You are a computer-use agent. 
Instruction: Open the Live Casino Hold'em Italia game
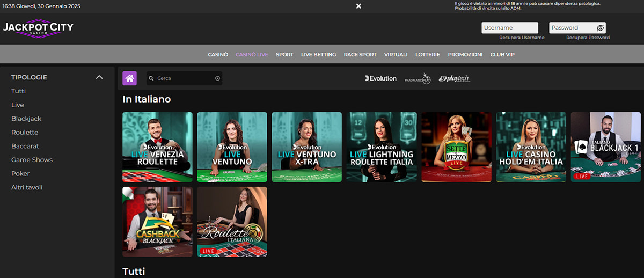pos(531,147)
